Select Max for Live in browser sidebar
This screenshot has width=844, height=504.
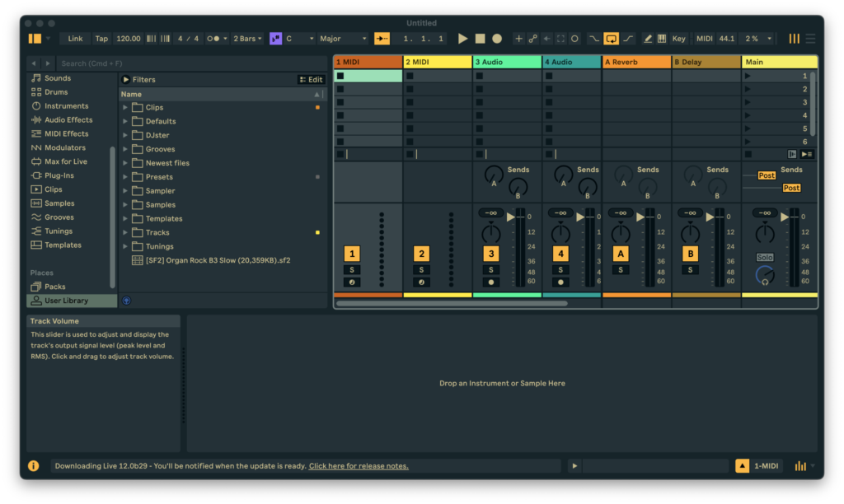65,161
